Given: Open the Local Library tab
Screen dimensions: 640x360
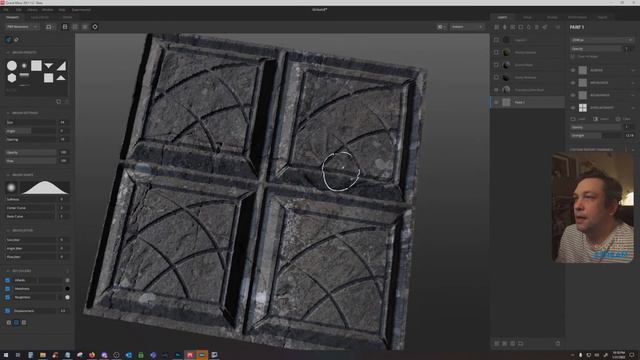Looking at the screenshot, I should (x=40, y=18).
